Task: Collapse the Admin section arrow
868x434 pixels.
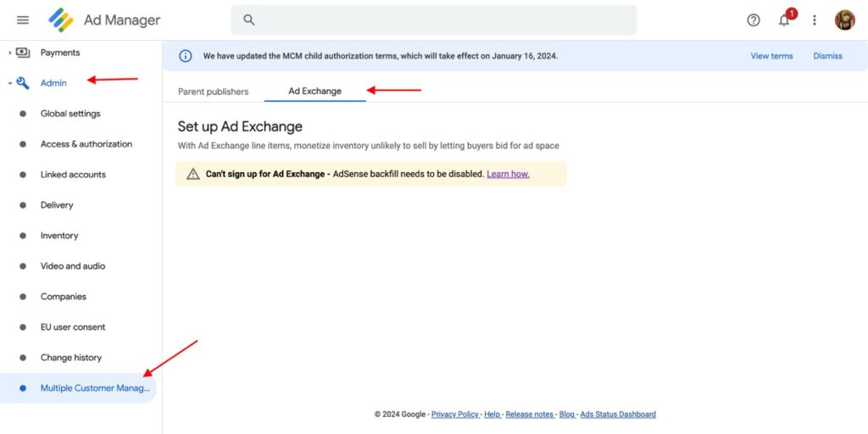Action: pyautogui.click(x=9, y=83)
